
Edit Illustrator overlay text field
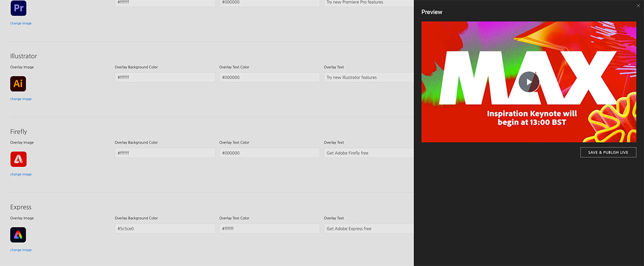(369, 77)
